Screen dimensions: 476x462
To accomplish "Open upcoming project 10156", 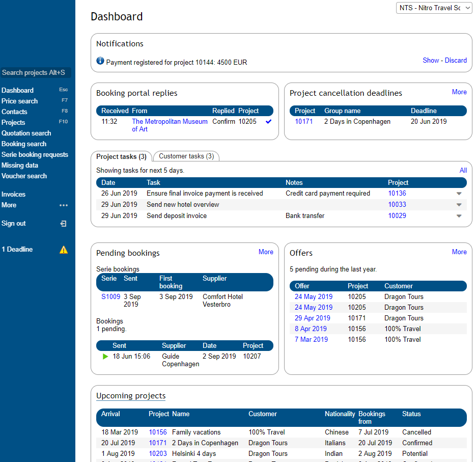I will coord(158,432).
